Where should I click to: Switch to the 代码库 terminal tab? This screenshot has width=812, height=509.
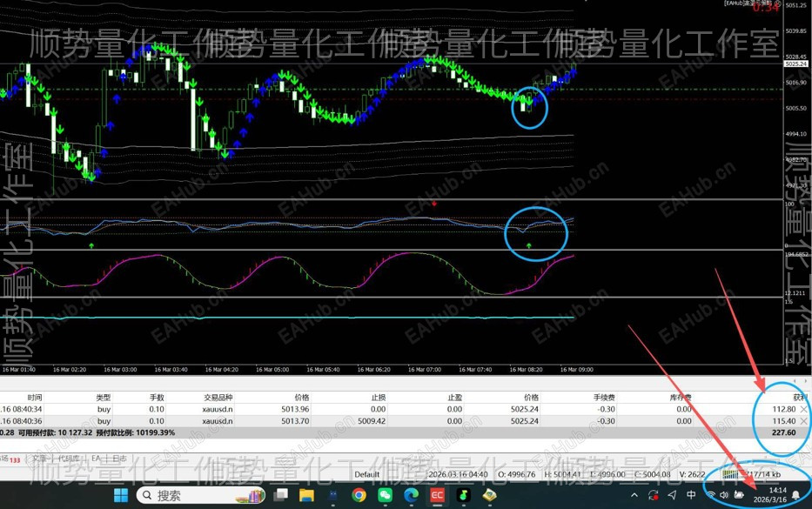69,459
